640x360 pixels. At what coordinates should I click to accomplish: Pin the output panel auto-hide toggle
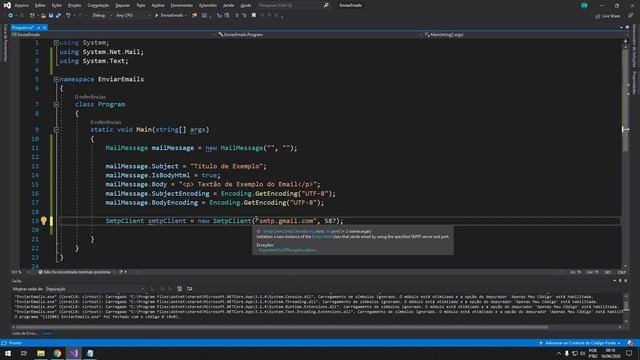point(620,281)
